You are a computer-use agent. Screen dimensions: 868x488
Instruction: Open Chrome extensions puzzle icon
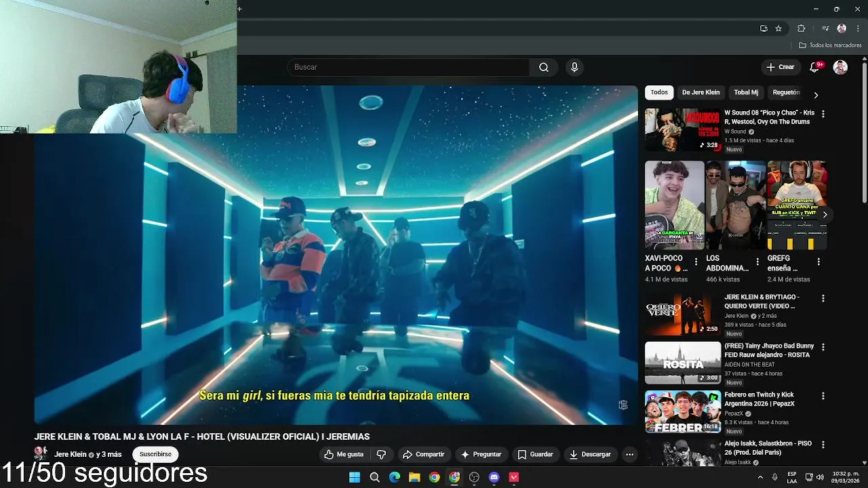point(801,28)
